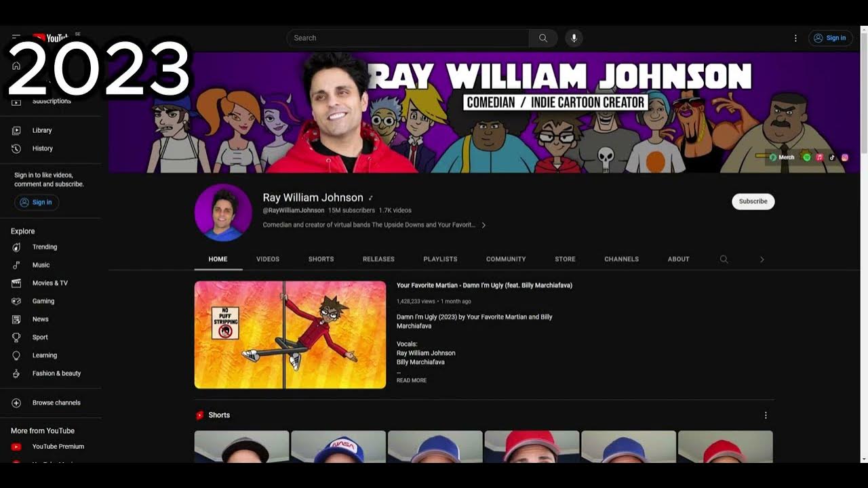Expand video description with READ MORE
Image resolution: width=868 pixels, height=488 pixels.
coord(412,380)
